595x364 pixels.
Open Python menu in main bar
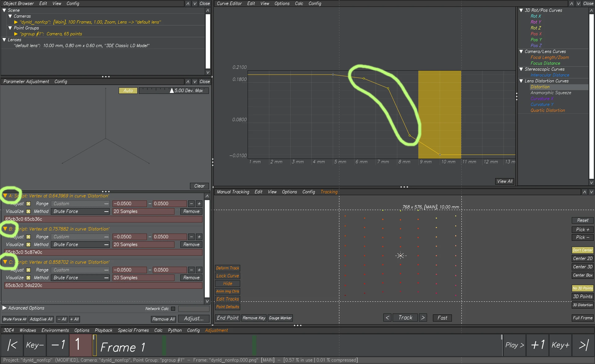point(175,330)
